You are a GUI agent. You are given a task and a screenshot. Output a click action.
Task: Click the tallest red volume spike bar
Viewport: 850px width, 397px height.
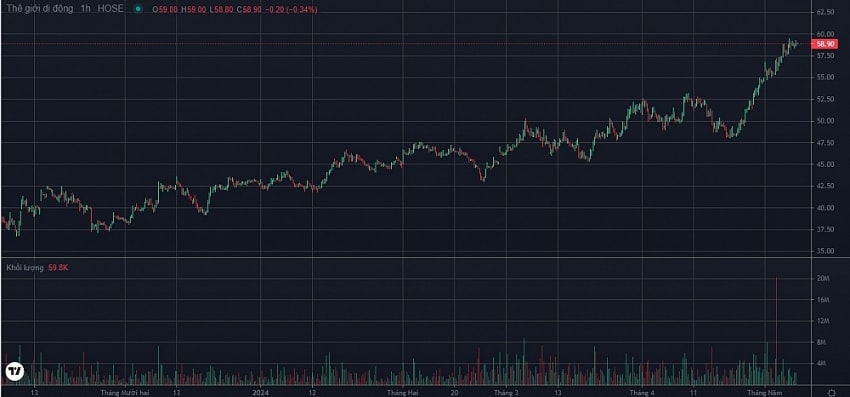click(x=776, y=331)
